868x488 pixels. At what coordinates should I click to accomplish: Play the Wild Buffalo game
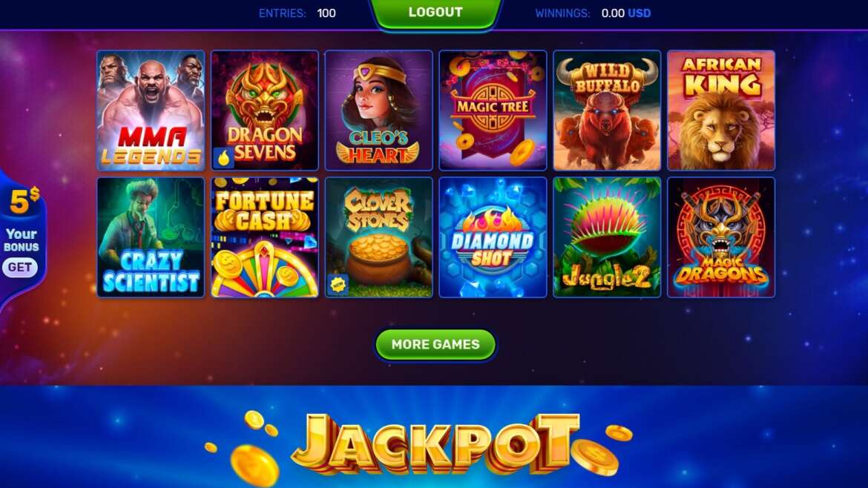(607, 110)
